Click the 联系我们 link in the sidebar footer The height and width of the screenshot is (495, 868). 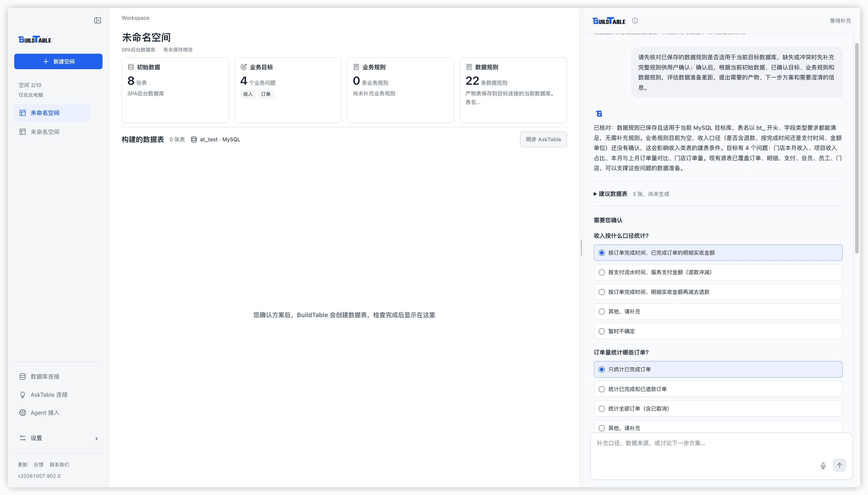[x=59, y=465]
